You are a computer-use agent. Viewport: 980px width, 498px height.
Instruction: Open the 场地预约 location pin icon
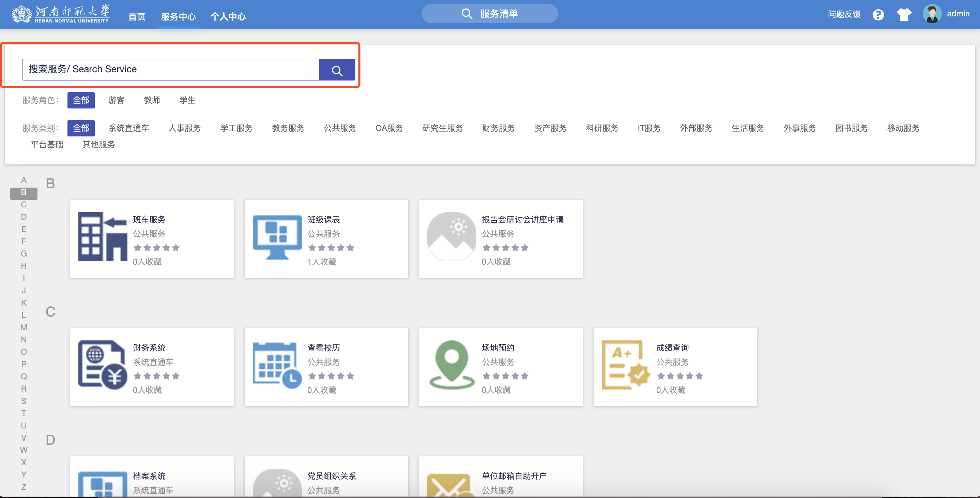[x=451, y=364]
